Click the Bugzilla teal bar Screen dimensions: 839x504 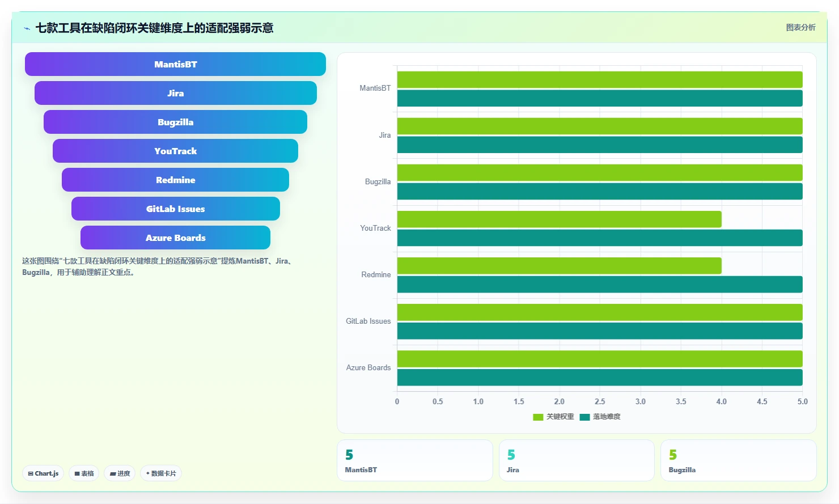(600, 191)
